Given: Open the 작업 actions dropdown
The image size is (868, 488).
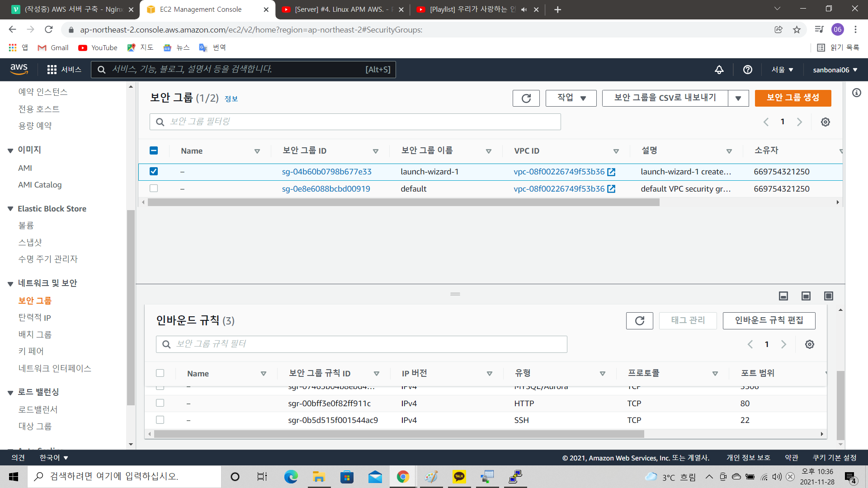Looking at the screenshot, I should coord(571,98).
